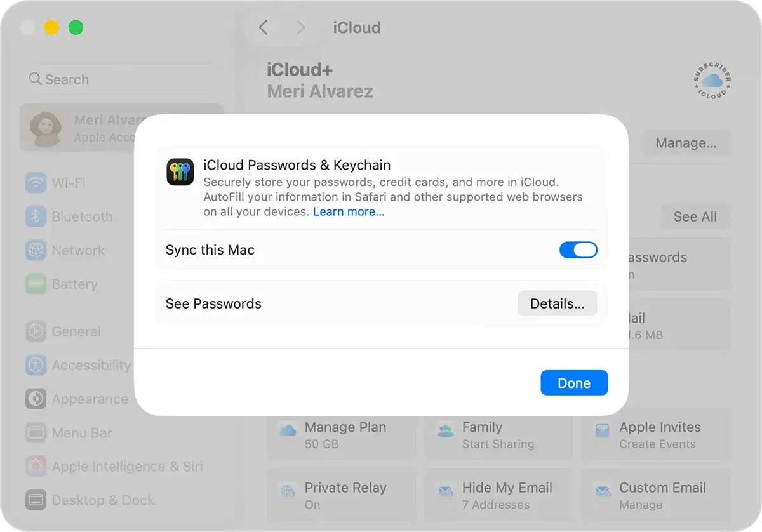
Task: Click the Family people icon
Action: (x=445, y=430)
